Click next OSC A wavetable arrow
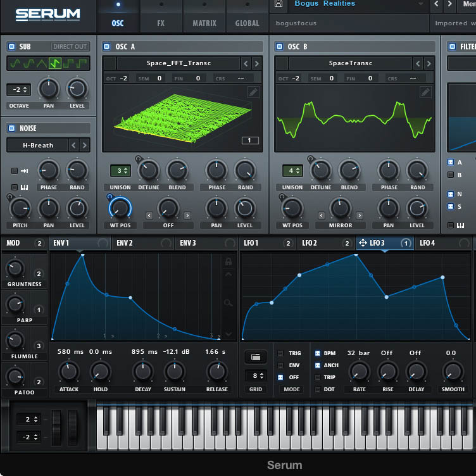476x476 pixels. [257, 63]
